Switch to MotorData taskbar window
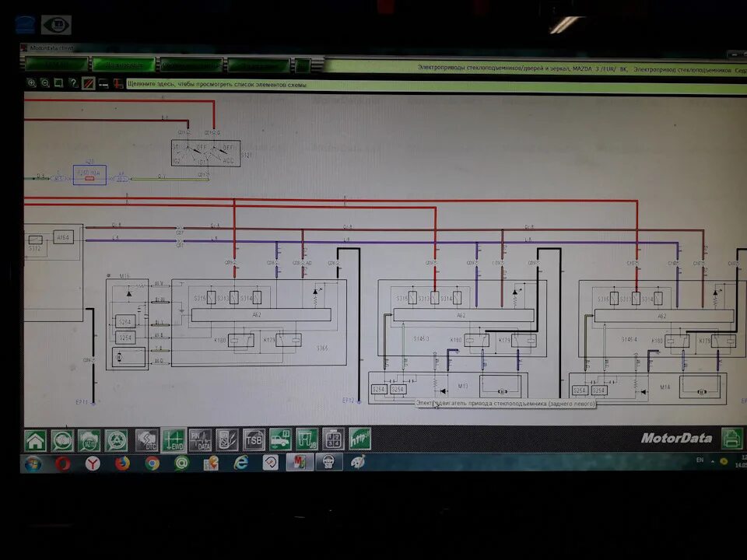 [300, 462]
